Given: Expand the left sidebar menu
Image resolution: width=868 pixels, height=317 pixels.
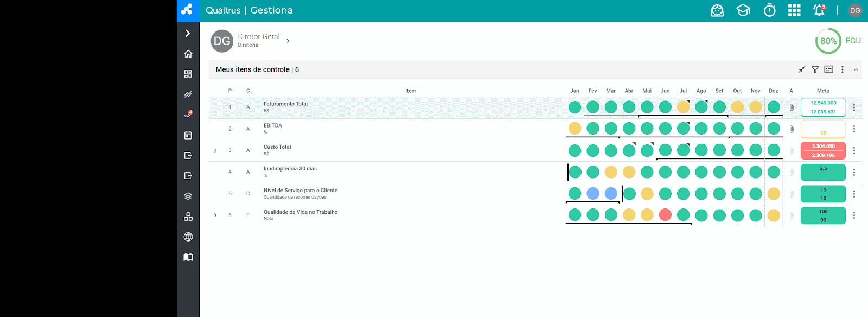Looking at the screenshot, I should pyautogui.click(x=188, y=33).
